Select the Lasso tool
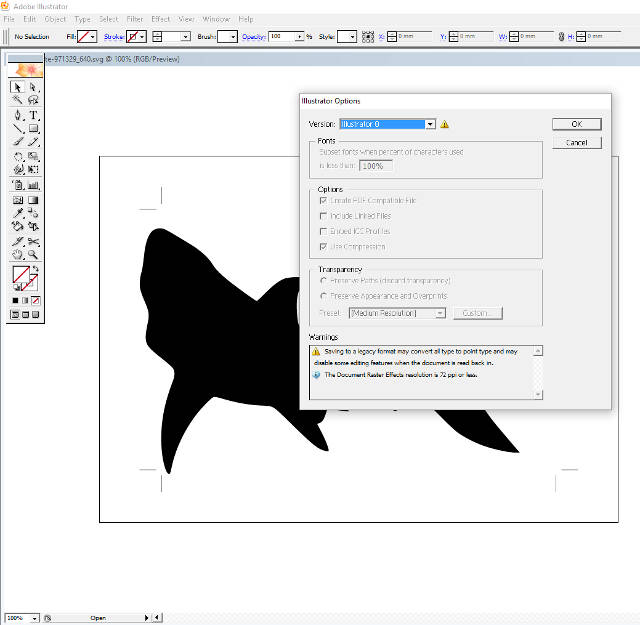This screenshot has width=640, height=625. 33,100
